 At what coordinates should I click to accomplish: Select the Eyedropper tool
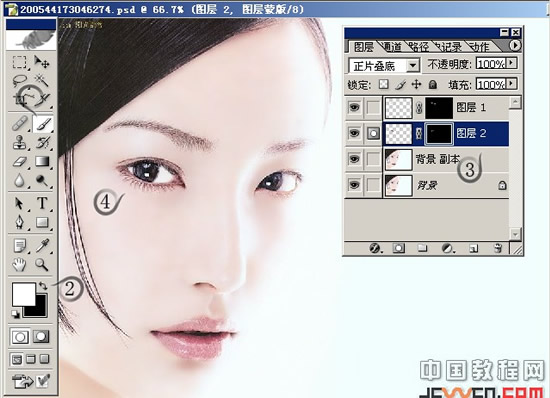point(42,245)
